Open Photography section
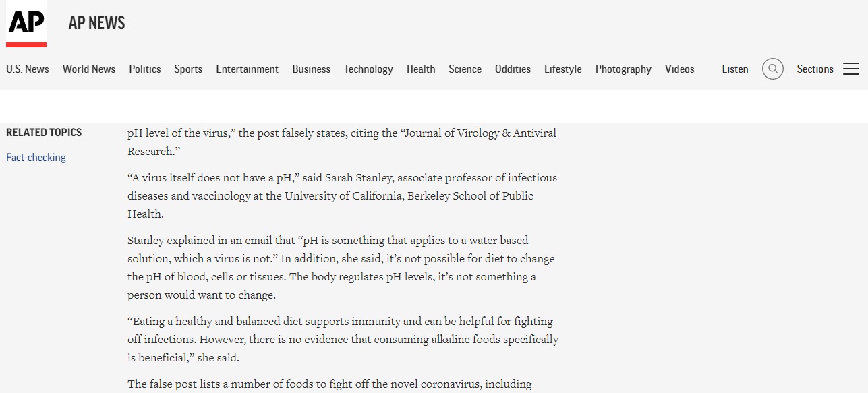The height and width of the screenshot is (393, 868). pos(623,69)
